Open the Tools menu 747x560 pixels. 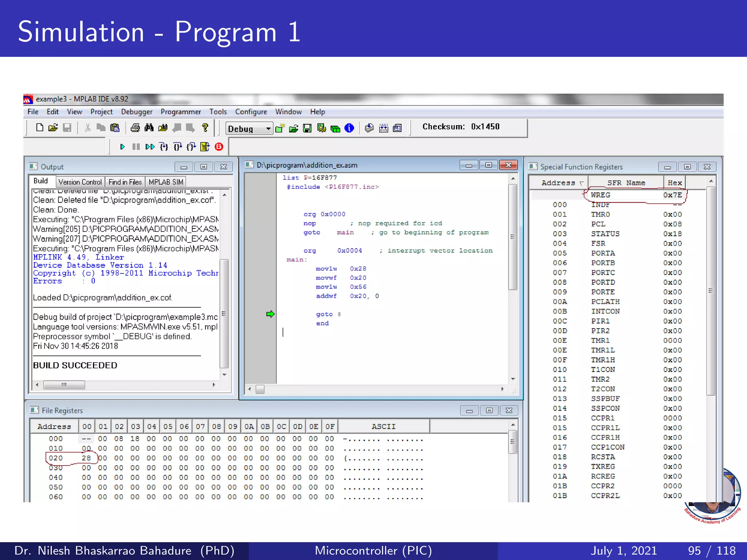point(218,112)
